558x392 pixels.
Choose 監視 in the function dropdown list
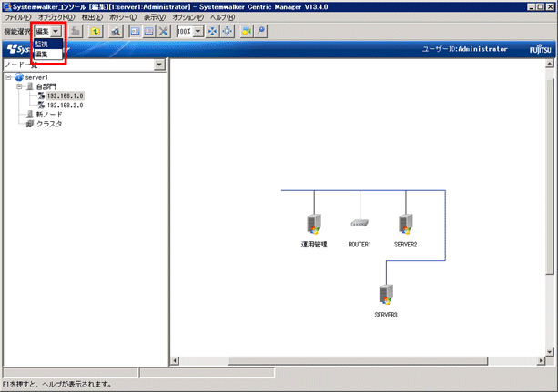48,44
